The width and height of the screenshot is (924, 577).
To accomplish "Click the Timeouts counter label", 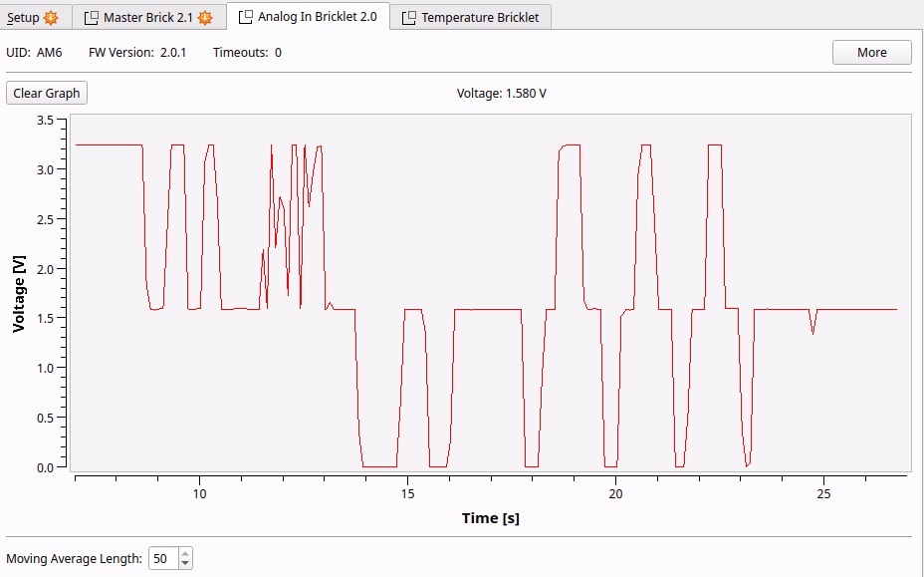I will pyautogui.click(x=247, y=53).
